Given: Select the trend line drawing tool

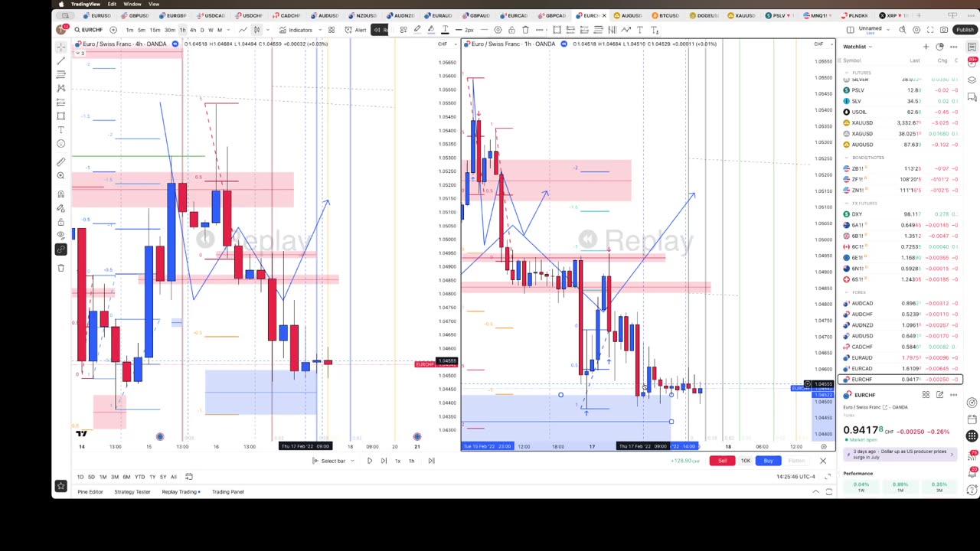Looking at the screenshot, I should coord(61,60).
